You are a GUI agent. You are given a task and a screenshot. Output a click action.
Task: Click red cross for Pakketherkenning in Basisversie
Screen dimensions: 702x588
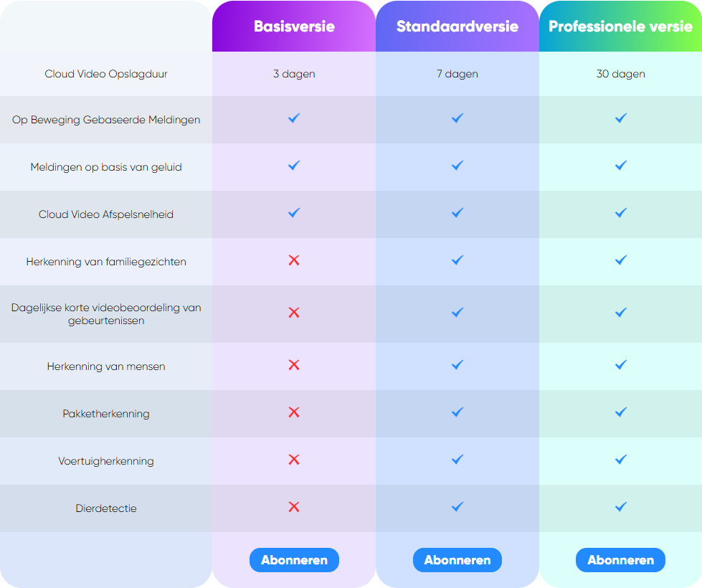click(x=294, y=412)
